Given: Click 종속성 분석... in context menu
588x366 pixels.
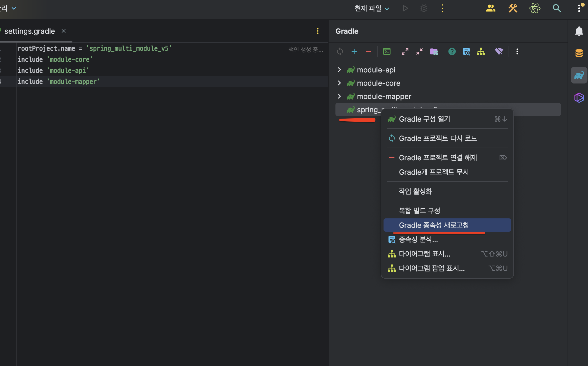Looking at the screenshot, I should pyautogui.click(x=418, y=240).
